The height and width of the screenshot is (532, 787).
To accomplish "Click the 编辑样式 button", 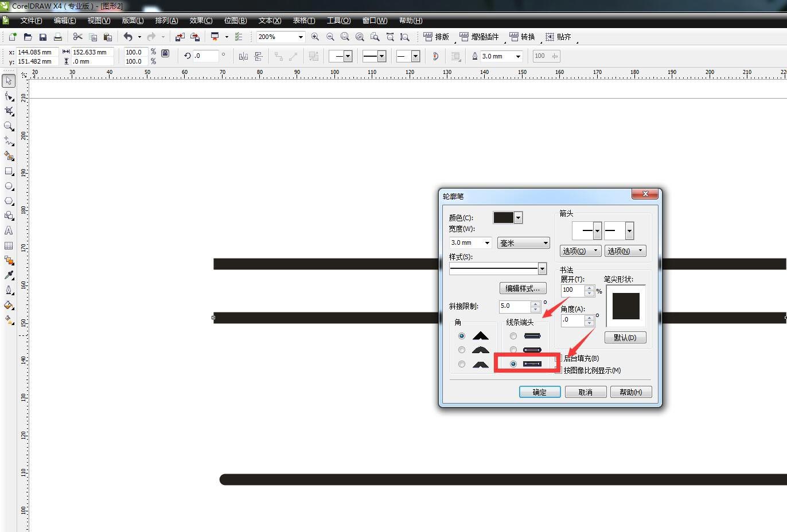I will (523, 288).
